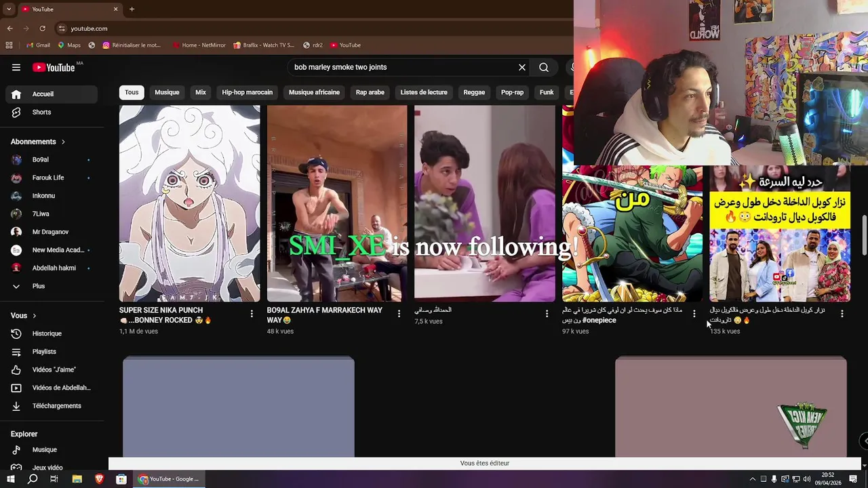Play the Zoro #onepiece short thumbnail
This screenshot has height=488, width=868.
pyautogui.click(x=632, y=234)
